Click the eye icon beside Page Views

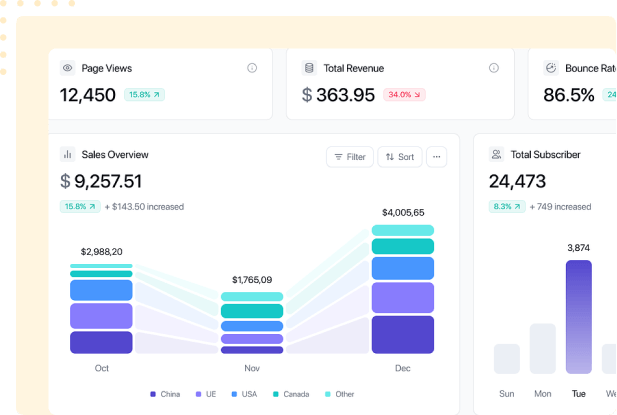[x=68, y=68]
